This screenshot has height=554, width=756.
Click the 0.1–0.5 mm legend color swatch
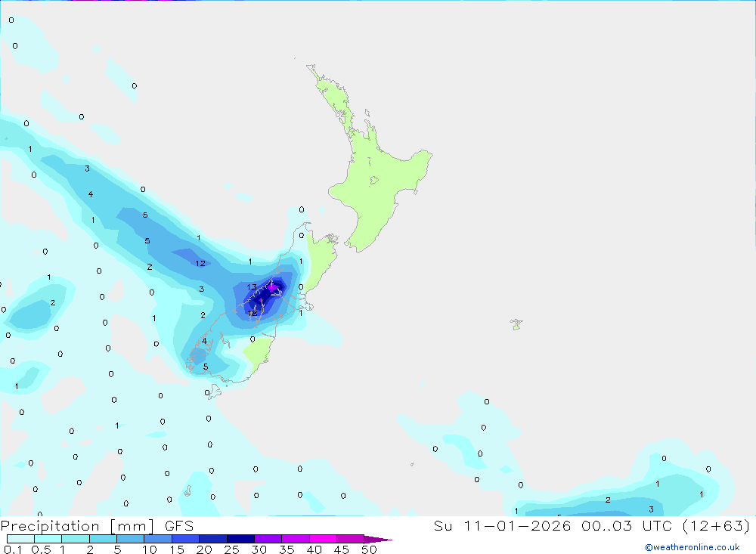(20, 539)
